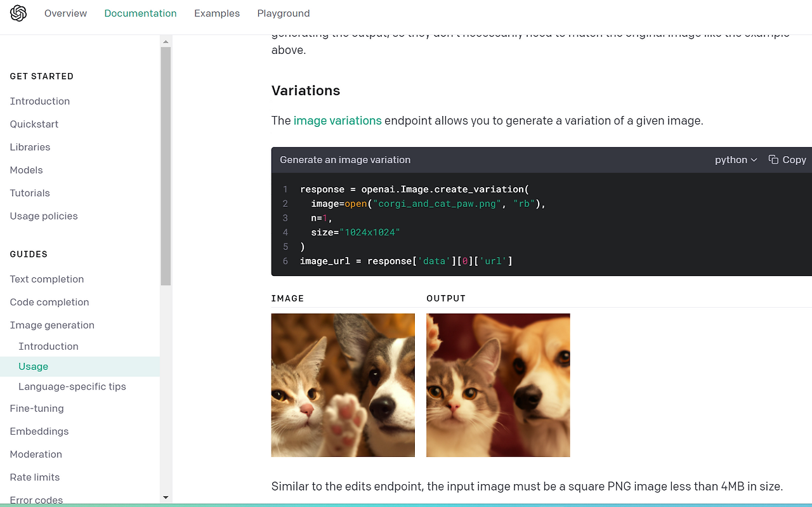Navigate to Libraries in sidebar
Viewport: 812px width, 507px height.
coord(30,147)
